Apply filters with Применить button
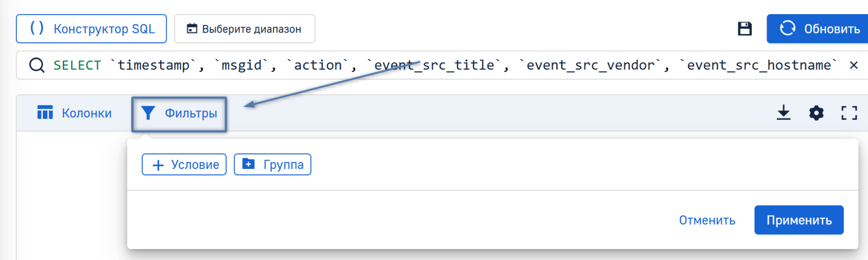Image resolution: width=868 pixels, height=260 pixels. tap(799, 220)
